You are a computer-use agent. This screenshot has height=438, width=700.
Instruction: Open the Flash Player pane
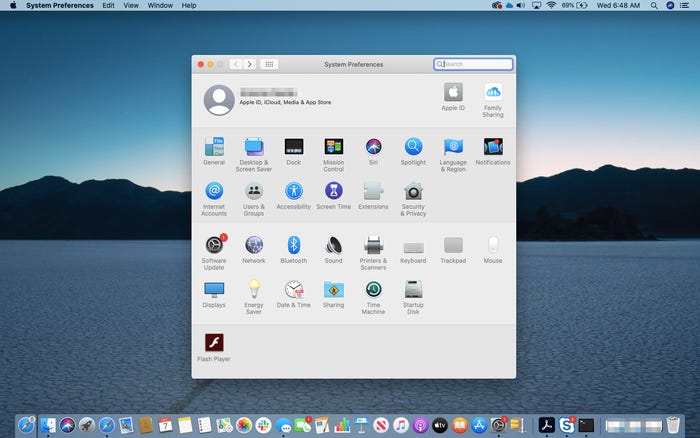coord(214,347)
